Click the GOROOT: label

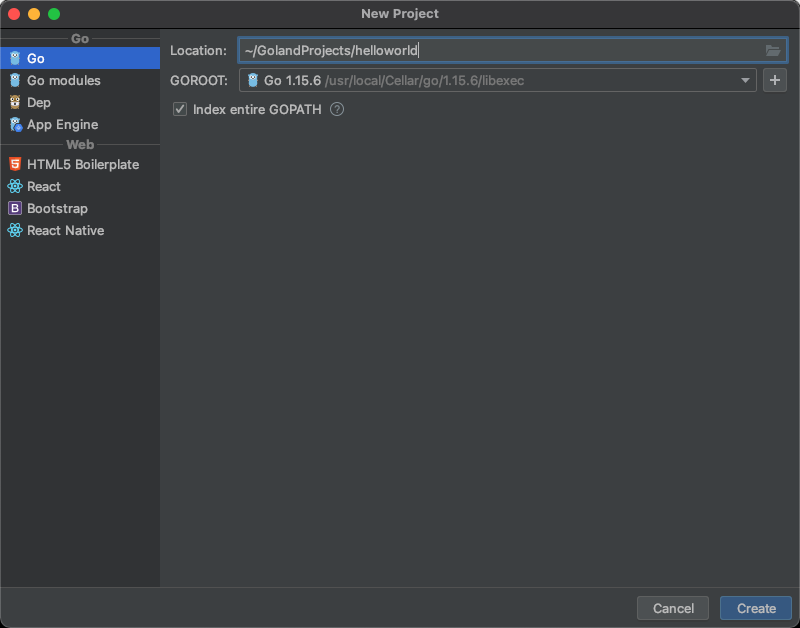click(199, 81)
